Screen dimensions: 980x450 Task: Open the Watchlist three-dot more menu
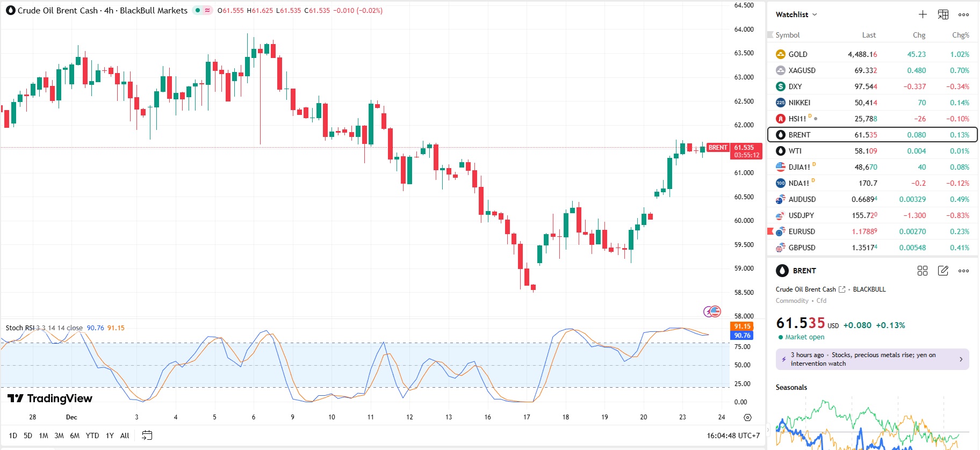pos(963,14)
